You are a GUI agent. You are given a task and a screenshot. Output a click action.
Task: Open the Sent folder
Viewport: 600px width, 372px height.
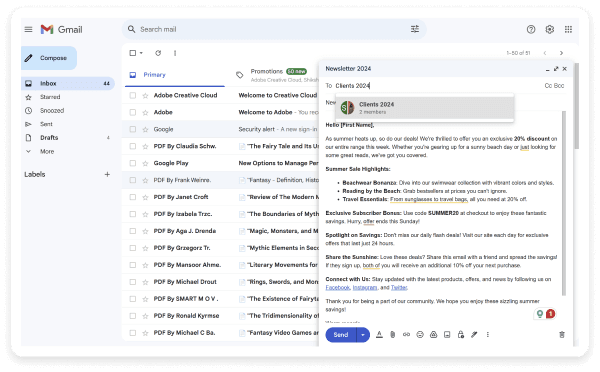46,124
